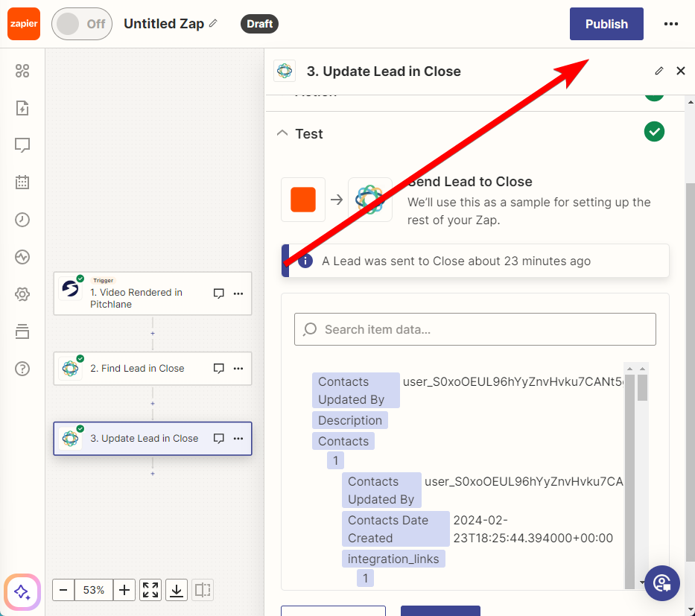
Task: Open comment on Find Lead step
Action: 218,368
